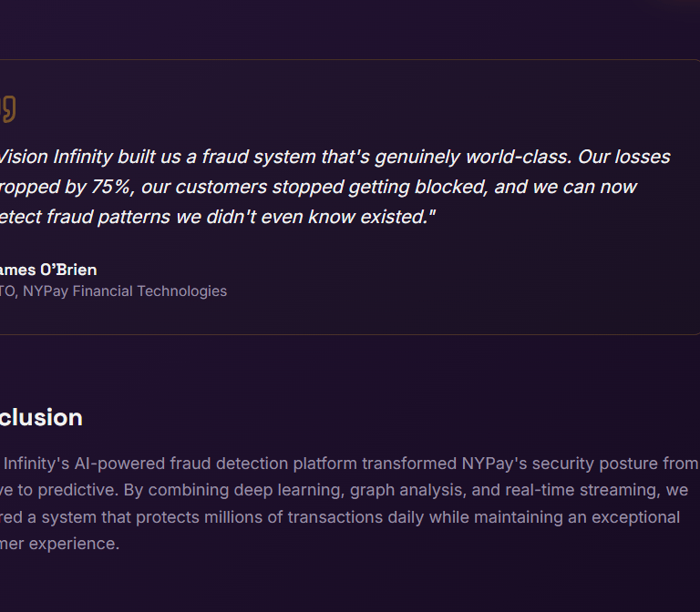
Task: Click the Conclusion section heading
Action: 41,417
